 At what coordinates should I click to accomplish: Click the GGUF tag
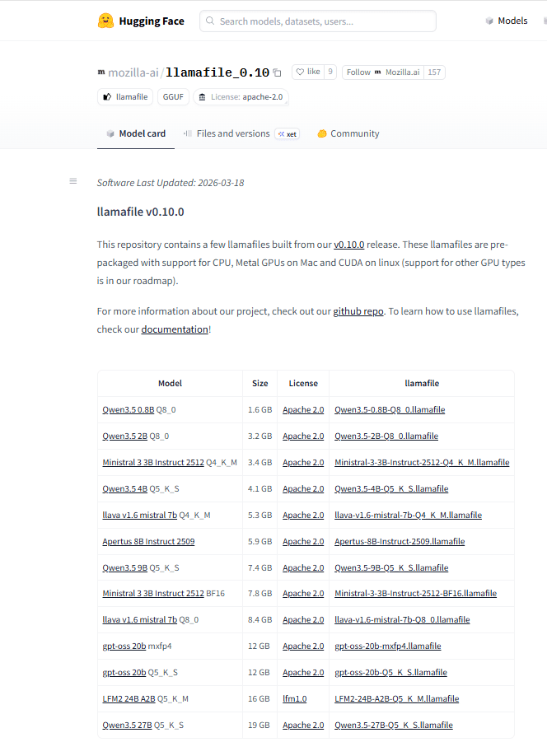click(173, 97)
